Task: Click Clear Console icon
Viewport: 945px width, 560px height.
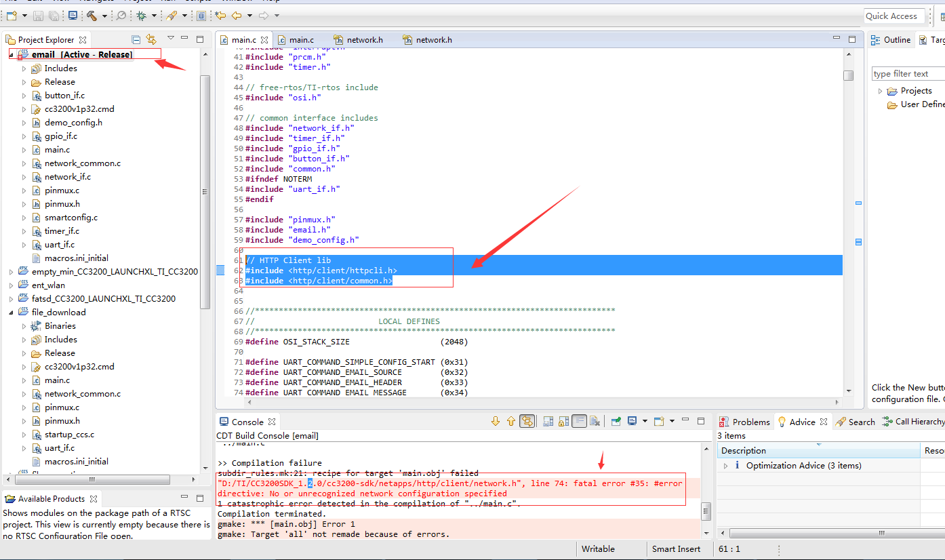Action: click(x=595, y=421)
